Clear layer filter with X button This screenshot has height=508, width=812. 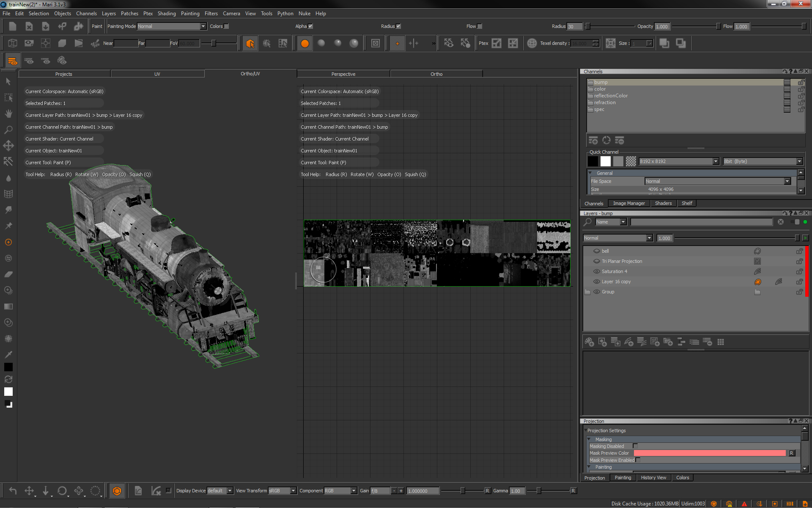pos(781,222)
